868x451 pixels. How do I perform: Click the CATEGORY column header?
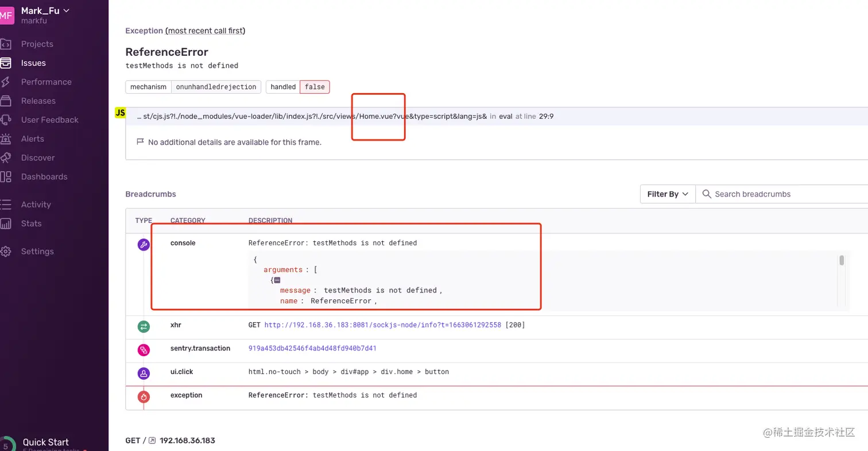(x=188, y=221)
